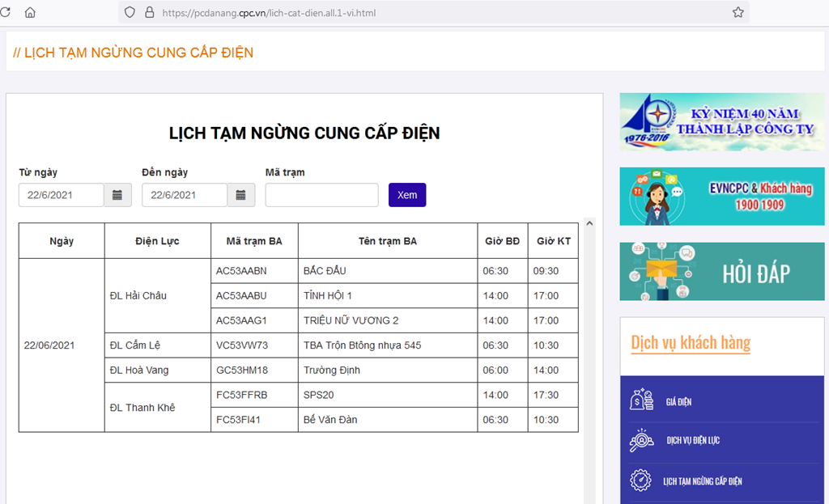Select station code AC53AAG1
The width and height of the screenshot is (829, 504).
[254, 320]
